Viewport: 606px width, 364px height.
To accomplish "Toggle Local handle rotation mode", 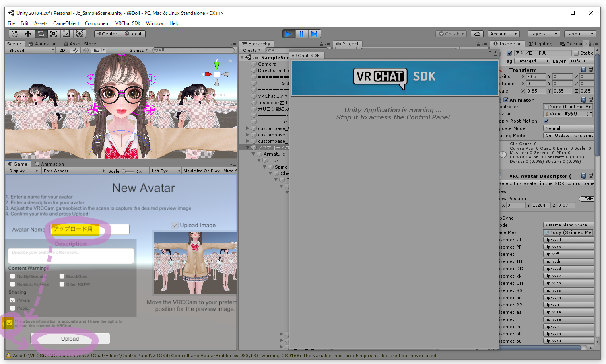I will (x=133, y=34).
